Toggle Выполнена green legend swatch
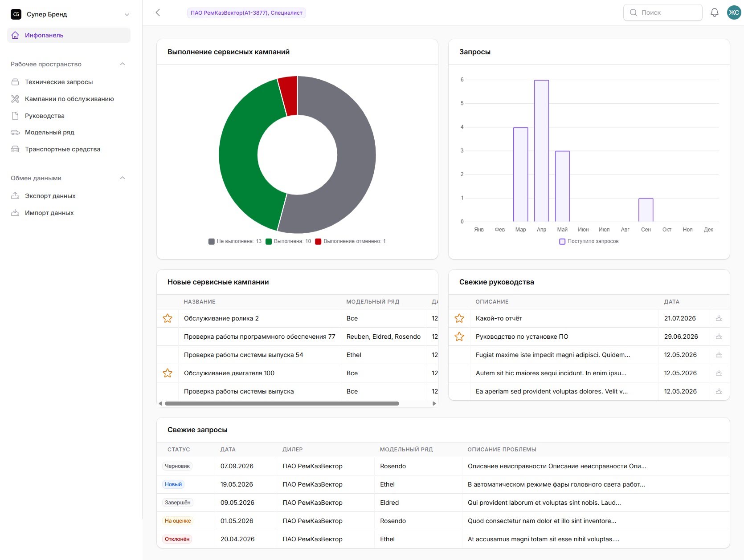744x560 pixels. tap(269, 241)
